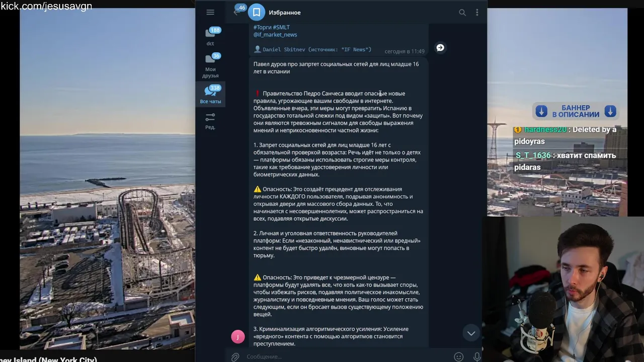
Task: Switch to the Мои друзья folder
Action: pyautogui.click(x=210, y=66)
